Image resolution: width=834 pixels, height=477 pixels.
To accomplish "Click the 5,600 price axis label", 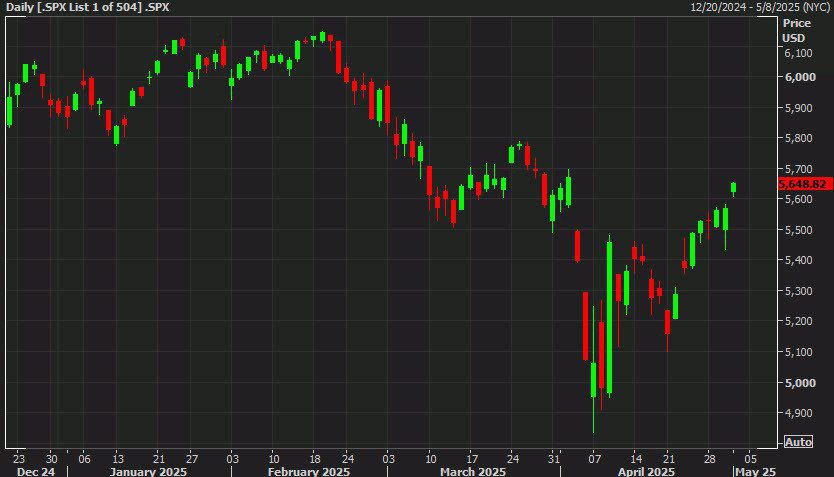I will 798,199.
